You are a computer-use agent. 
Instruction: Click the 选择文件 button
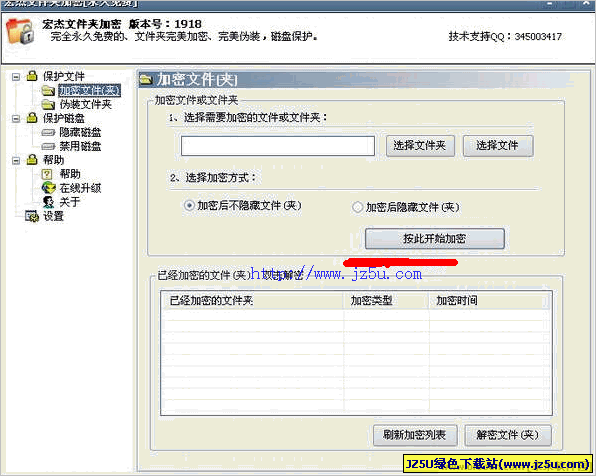click(x=498, y=146)
